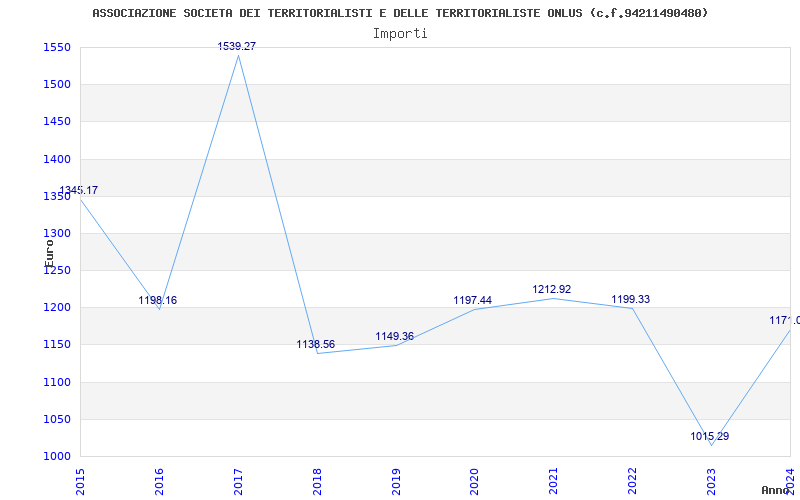Click the 2020 year axis label
Image resolution: width=800 pixels, height=500 pixels.
[x=475, y=481]
